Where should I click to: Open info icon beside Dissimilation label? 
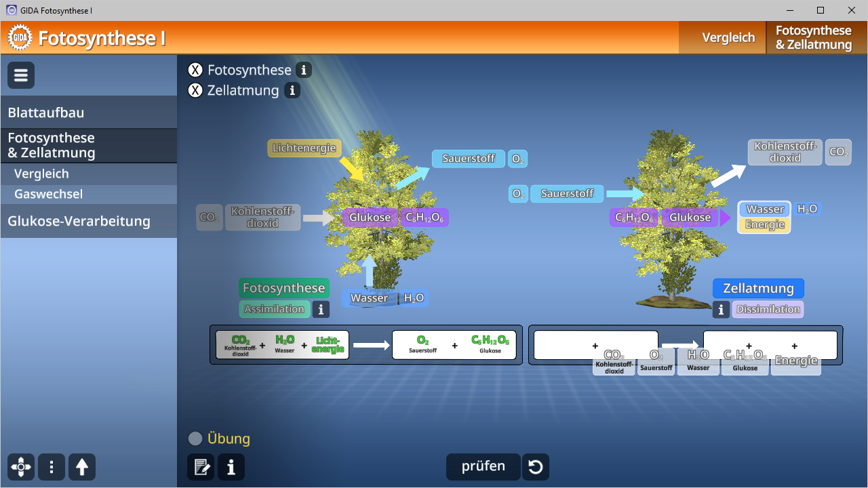tap(721, 310)
